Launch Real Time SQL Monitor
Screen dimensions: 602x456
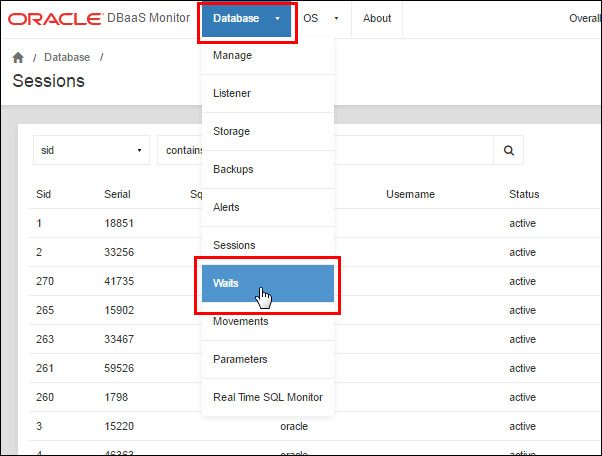pos(268,397)
